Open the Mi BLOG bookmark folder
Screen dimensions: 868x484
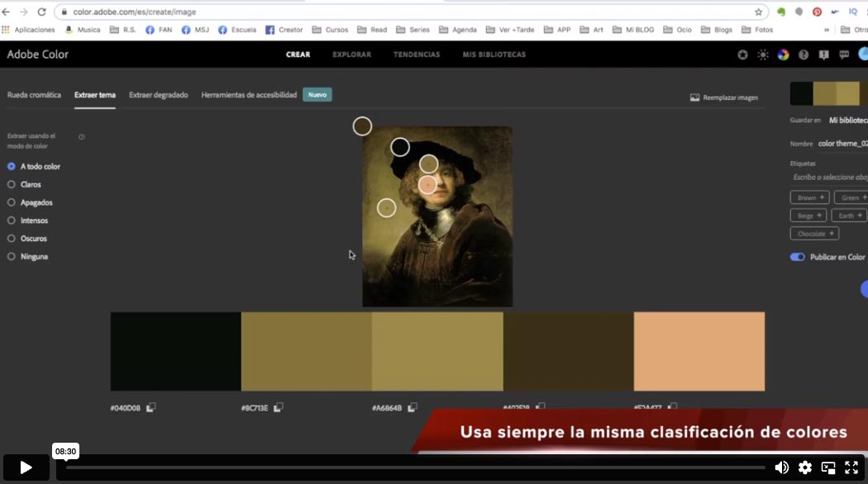[633, 30]
